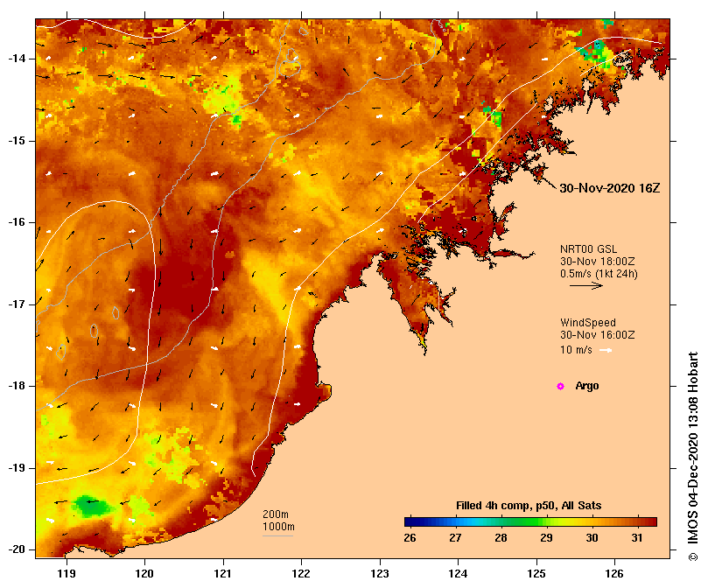Click the 122 longitude axis label
This screenshot has width=708, height=588.
[x=302, y=574]
